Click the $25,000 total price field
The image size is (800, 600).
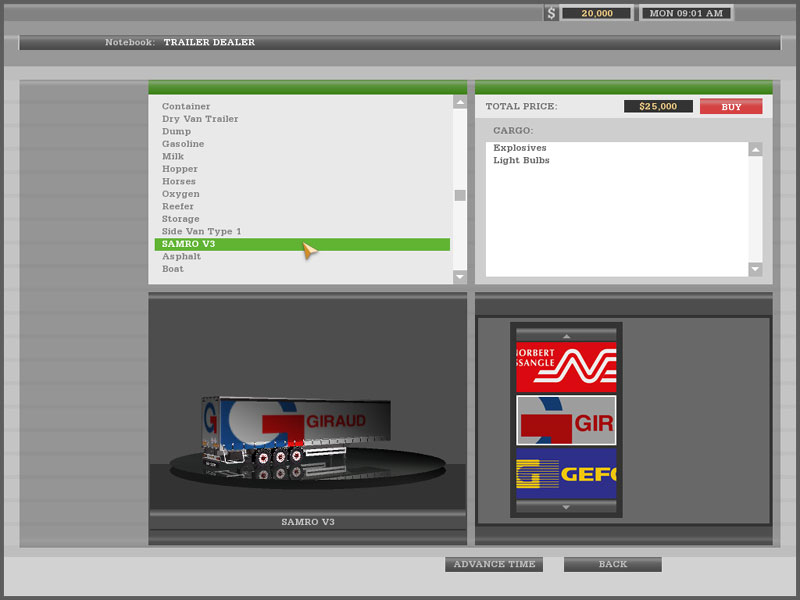[x=658, y=106]
